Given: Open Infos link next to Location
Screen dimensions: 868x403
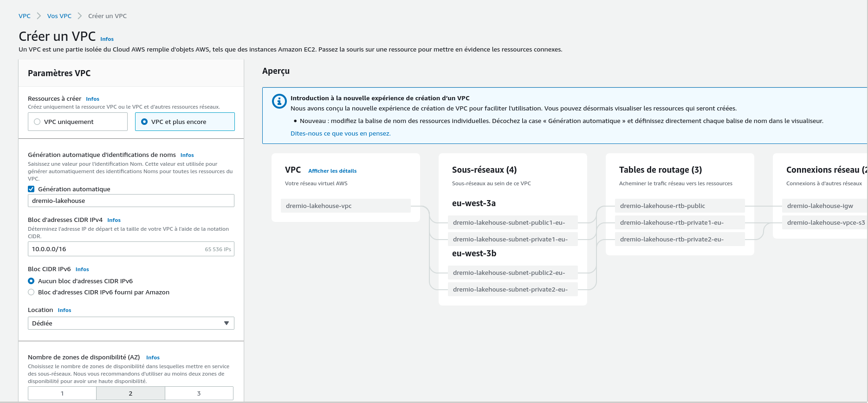Looking at the screenshot, I should point(65,310).
